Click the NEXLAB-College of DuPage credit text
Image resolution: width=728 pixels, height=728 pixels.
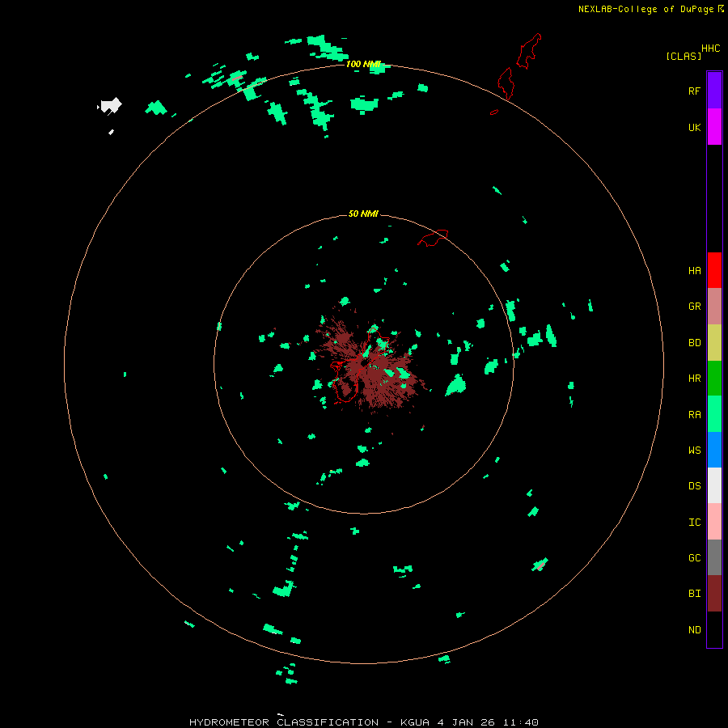click(645, 9)
